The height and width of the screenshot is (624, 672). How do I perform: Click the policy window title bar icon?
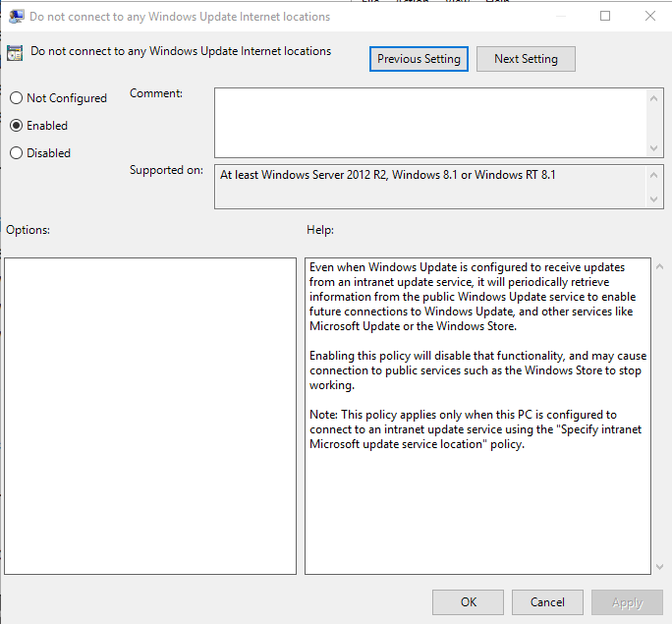17,17
